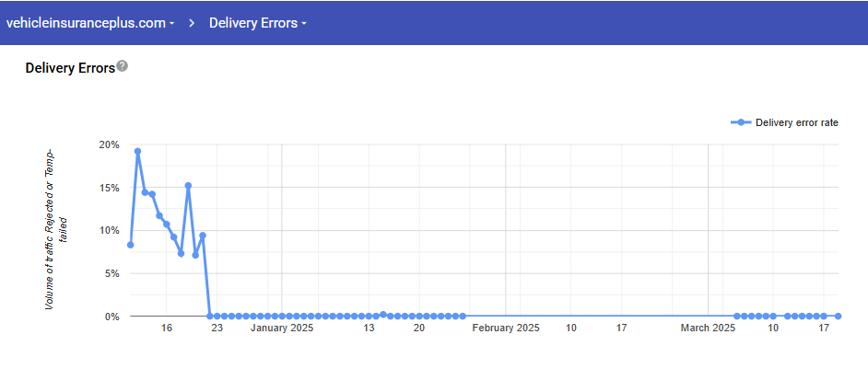Open the vehicleinsuranceplus.com domain dropdown

[90, 23]
